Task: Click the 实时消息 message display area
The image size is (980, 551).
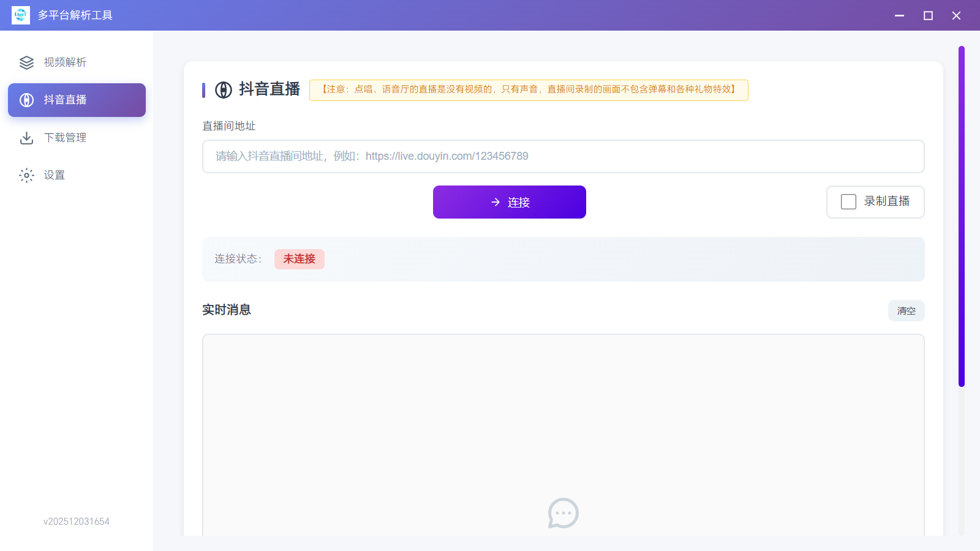Action: point(563,429)
